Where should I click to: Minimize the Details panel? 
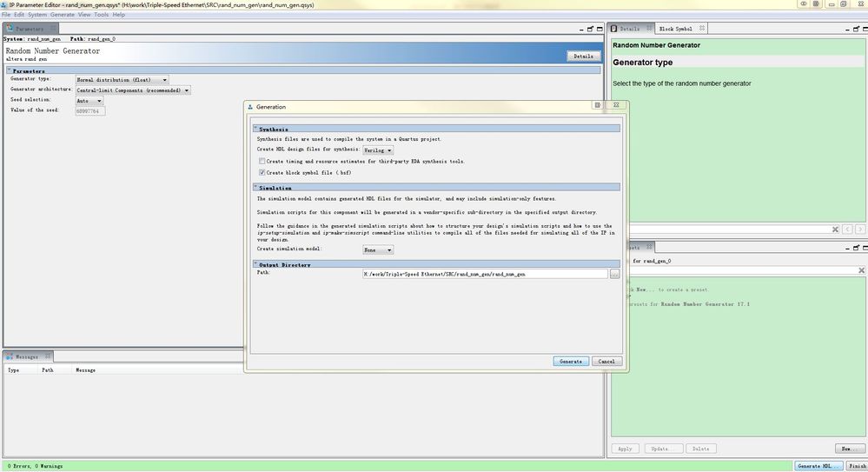[847, 30]
